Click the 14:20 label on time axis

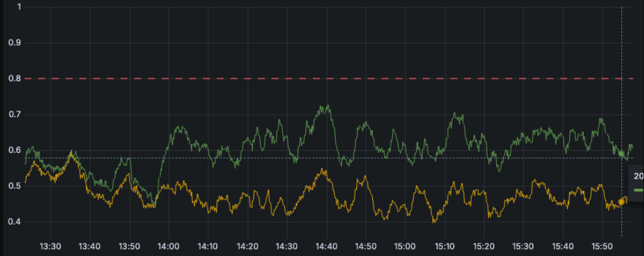247,246
